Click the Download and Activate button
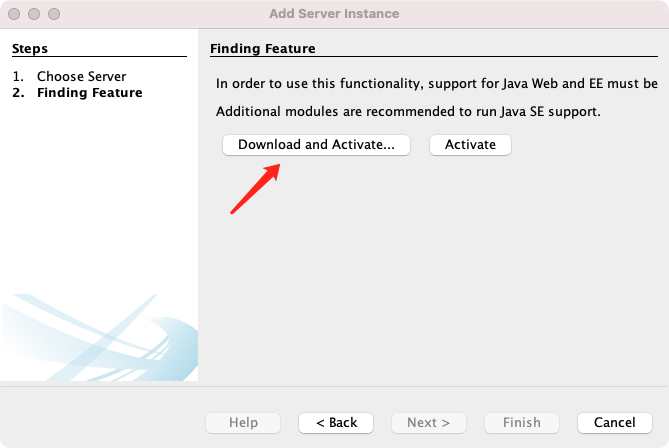 (316, 145)
